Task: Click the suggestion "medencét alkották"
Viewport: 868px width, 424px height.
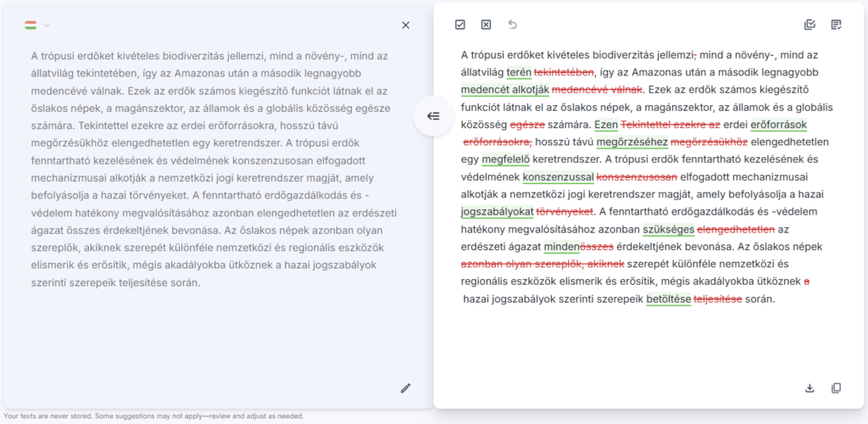Action: [x=504, y=90]
